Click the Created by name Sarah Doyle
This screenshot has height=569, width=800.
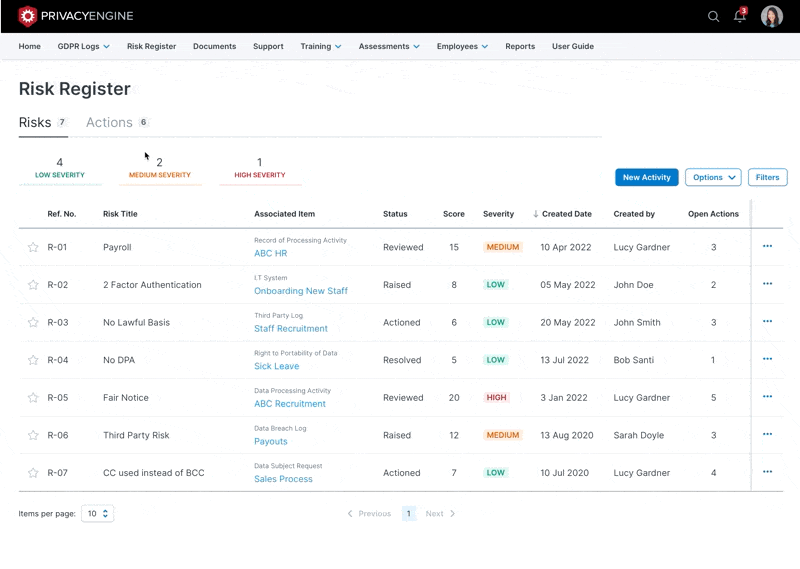[639, 435]
